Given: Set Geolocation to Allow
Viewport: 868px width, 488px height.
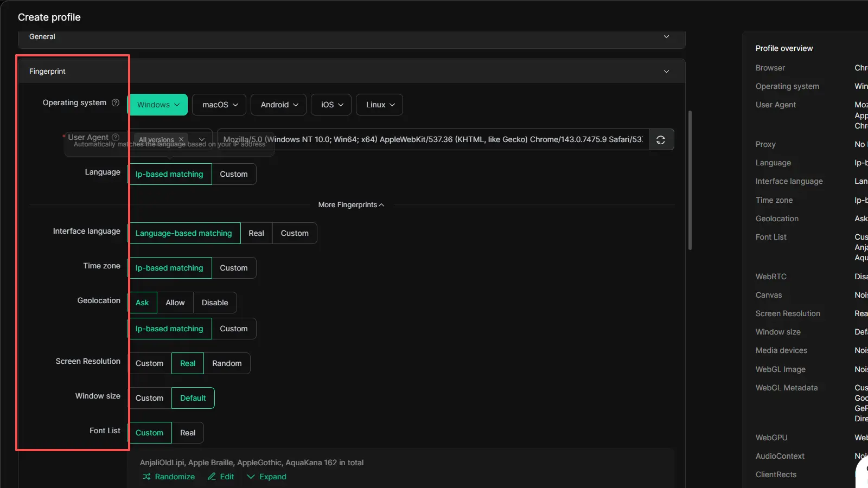Looking at the screenshot, I should (x=175, y=303).
